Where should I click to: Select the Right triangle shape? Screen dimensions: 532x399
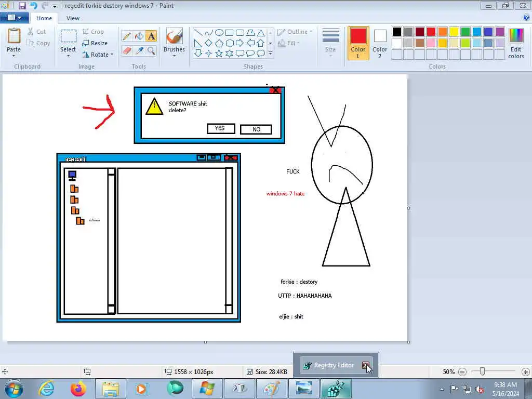click(198, 43)
